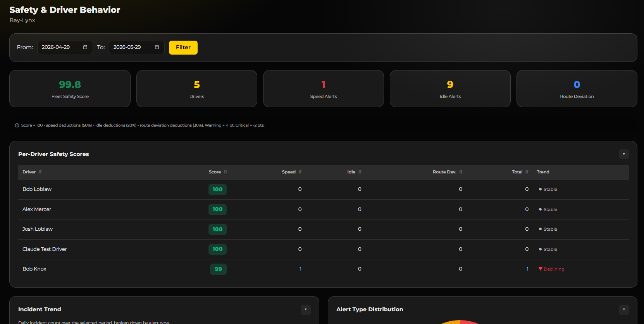644x324 pixels.
Task: Collapse the Incident Trend panel
Action: (x=306, y=309)
